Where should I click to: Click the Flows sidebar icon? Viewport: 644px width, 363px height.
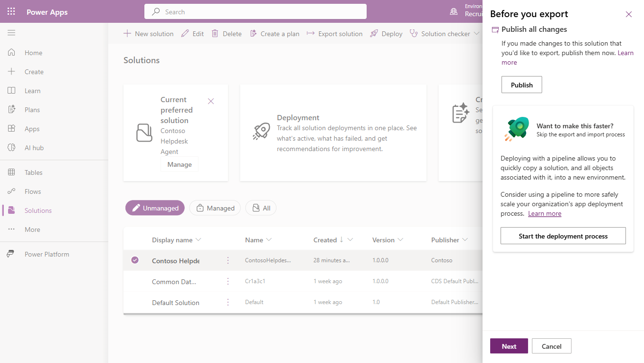point(11,191)
